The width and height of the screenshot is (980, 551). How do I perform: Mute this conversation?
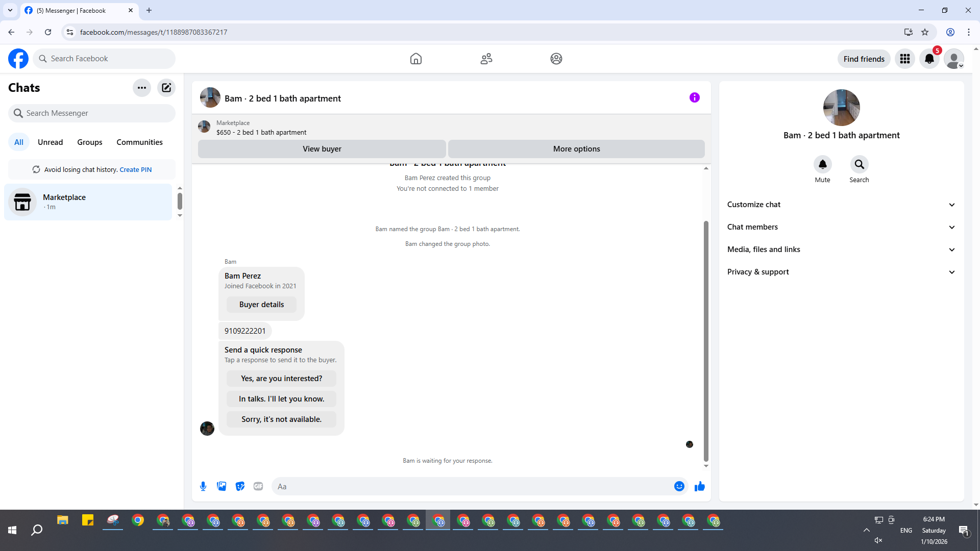point(822,164)
